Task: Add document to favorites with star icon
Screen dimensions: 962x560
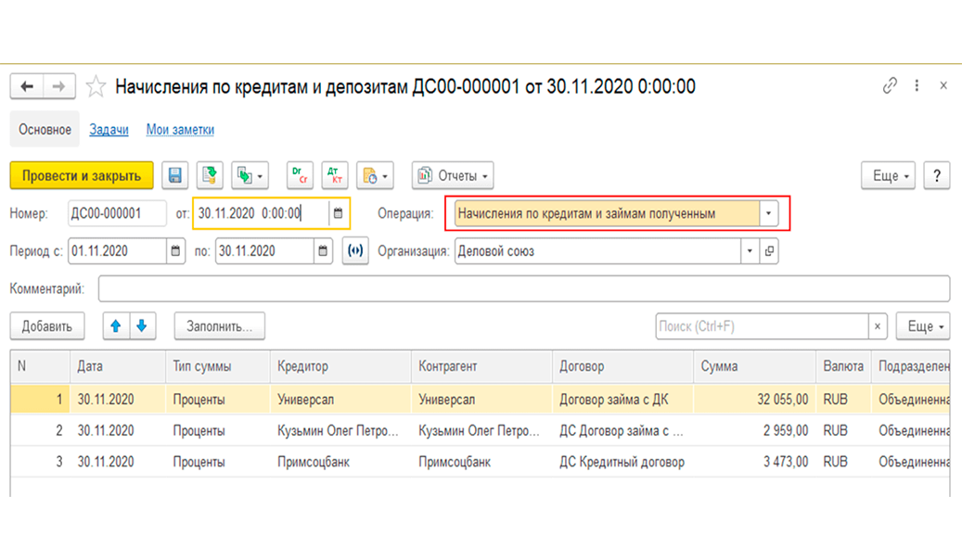Action: 96,86
